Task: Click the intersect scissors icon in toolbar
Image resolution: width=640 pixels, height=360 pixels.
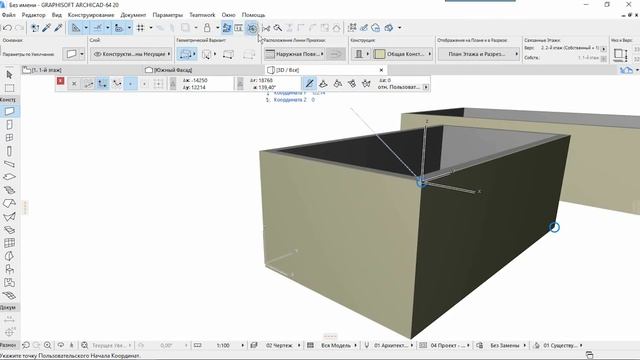Action: [266, 28]
